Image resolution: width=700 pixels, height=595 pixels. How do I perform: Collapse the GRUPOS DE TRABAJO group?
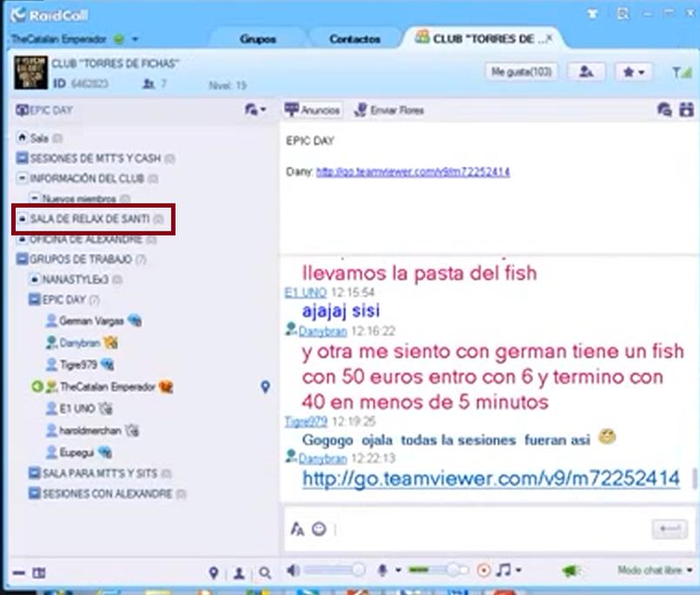pos(22,258)
